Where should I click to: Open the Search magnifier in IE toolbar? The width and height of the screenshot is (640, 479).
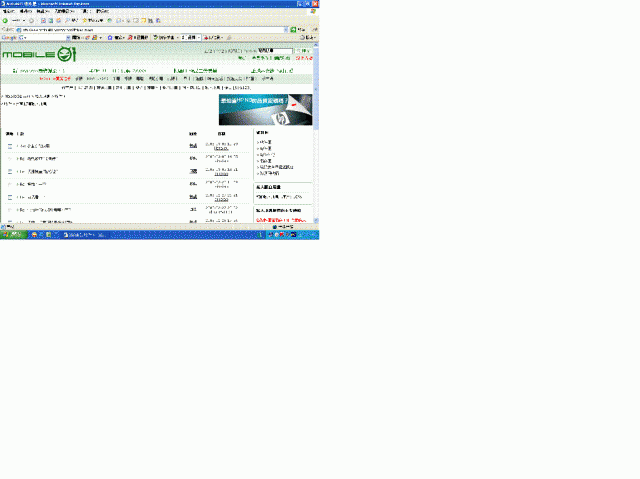[71, 20]
